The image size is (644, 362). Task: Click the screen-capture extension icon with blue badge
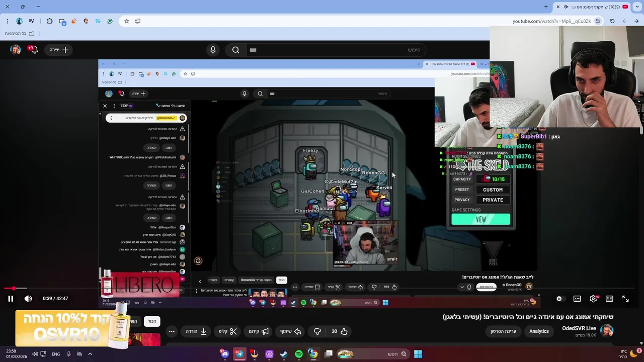tap(62, 21)
